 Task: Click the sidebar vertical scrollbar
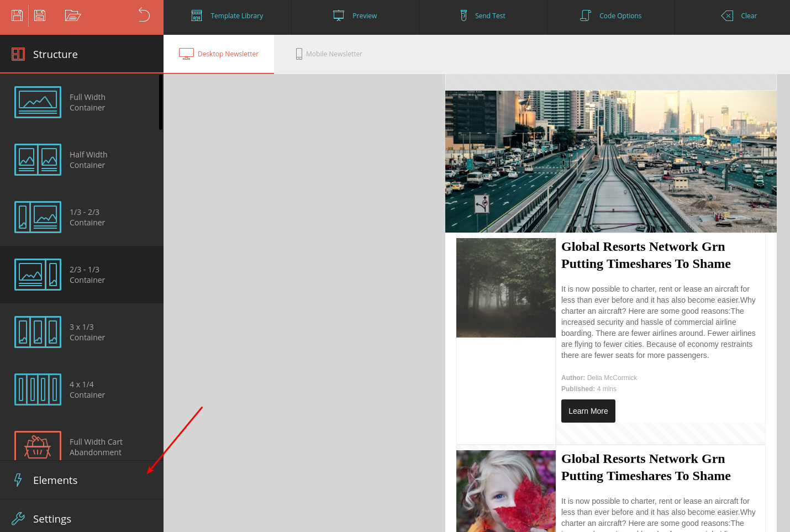tap(161, 102)
